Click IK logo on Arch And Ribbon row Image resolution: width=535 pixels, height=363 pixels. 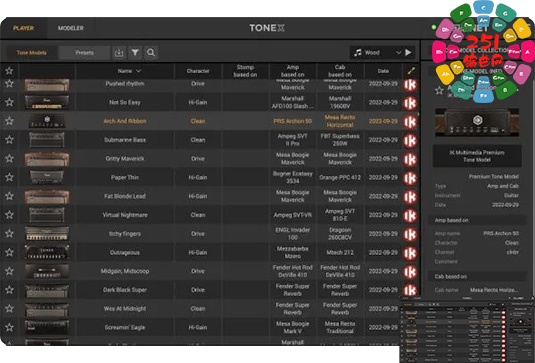click(410, 122)
